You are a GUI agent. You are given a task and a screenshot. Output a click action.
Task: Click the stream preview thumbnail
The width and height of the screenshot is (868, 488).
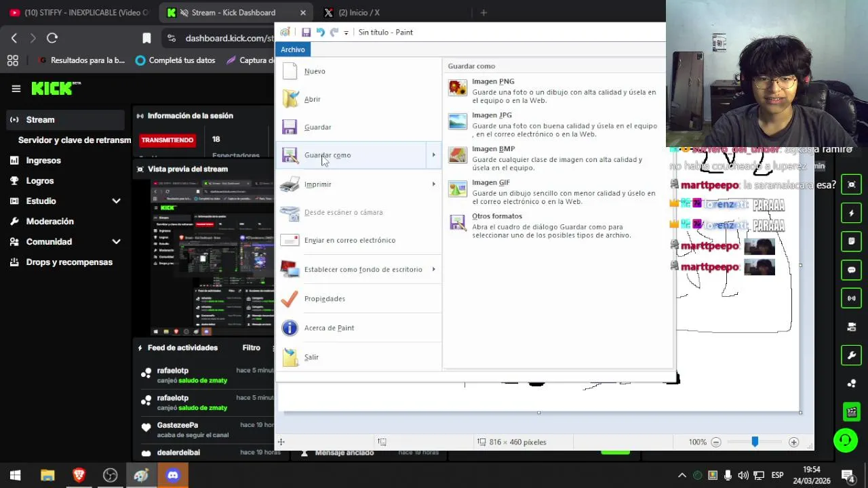tap(212, 258)
